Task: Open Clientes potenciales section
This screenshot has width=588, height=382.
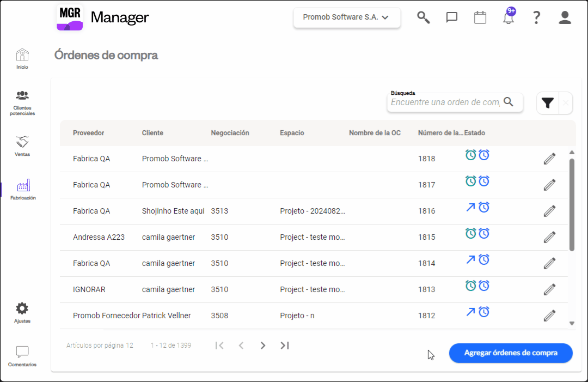Action: point(22,103)
